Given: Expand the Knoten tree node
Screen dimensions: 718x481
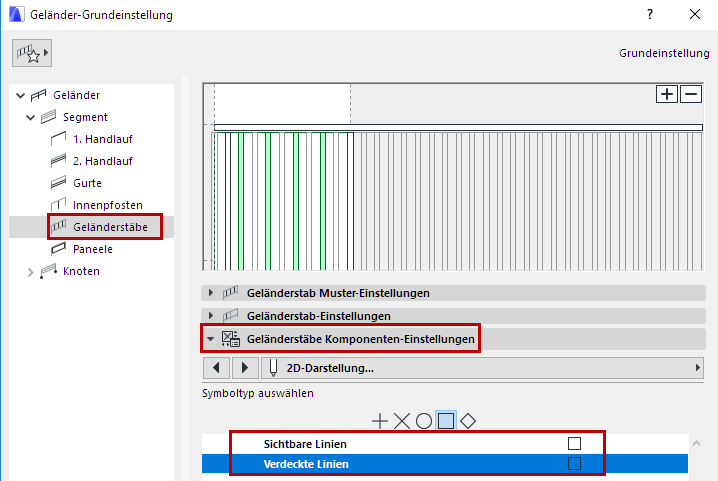Looking at the screenshot, I should 31,272.
